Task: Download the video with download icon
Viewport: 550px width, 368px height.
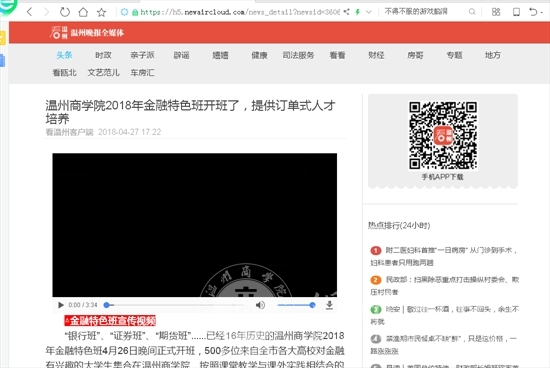Action: tap(329, 305)
